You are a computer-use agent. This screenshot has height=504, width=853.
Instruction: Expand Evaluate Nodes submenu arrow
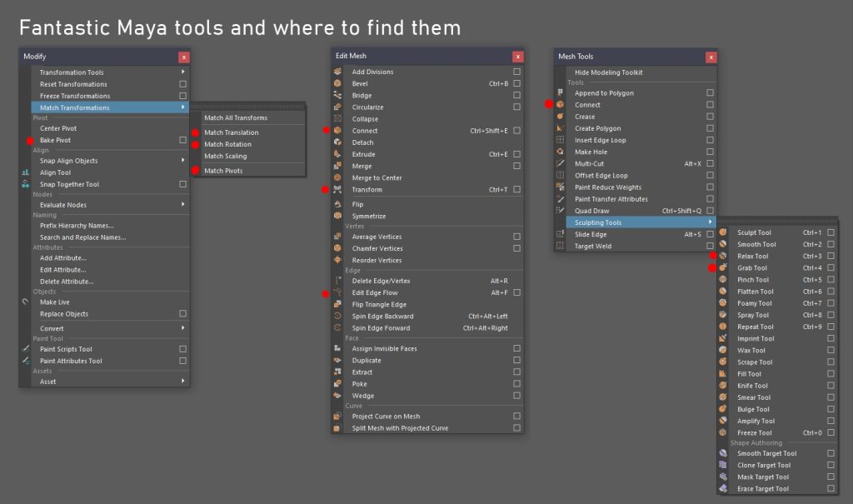point(182,204)
